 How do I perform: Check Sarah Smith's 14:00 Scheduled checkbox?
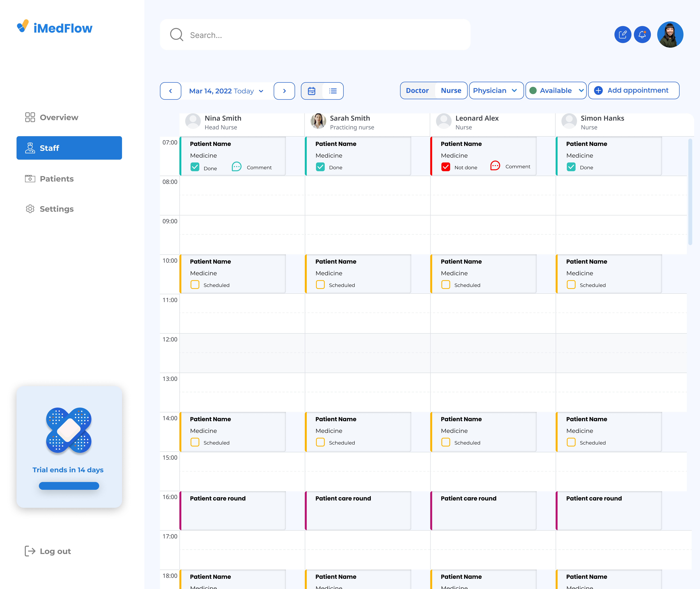click(320, 442)
